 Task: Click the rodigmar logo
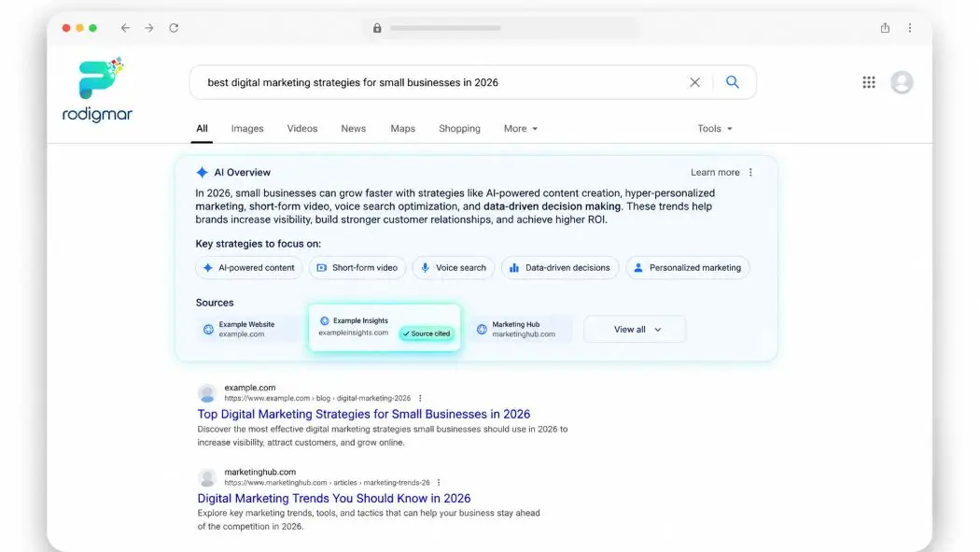[x=97, y=90]
